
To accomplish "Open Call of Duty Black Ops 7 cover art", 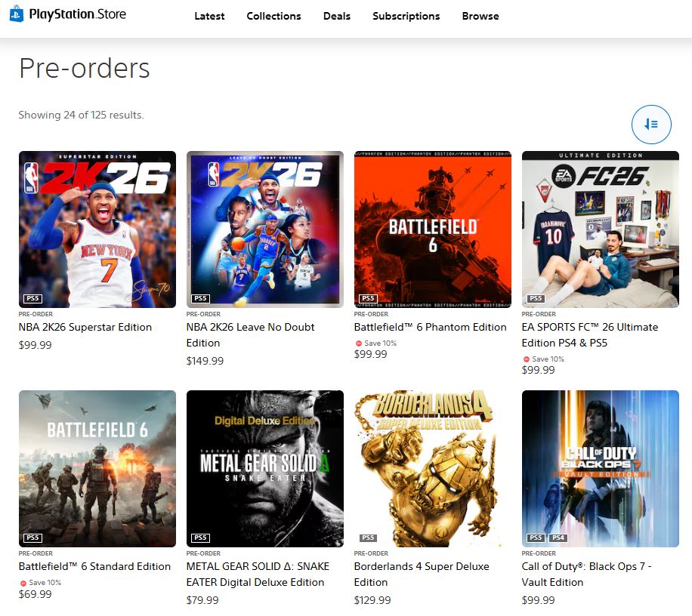I will 600,469.
